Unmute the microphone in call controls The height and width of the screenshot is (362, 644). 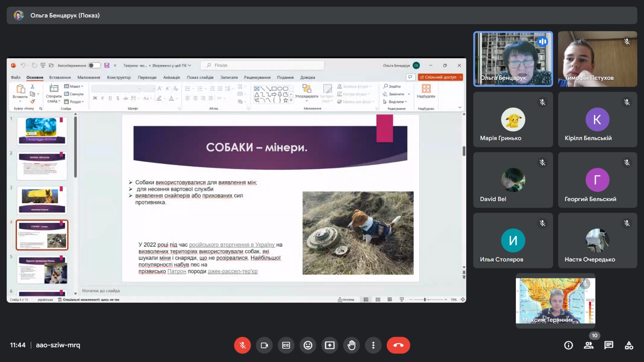242,345
